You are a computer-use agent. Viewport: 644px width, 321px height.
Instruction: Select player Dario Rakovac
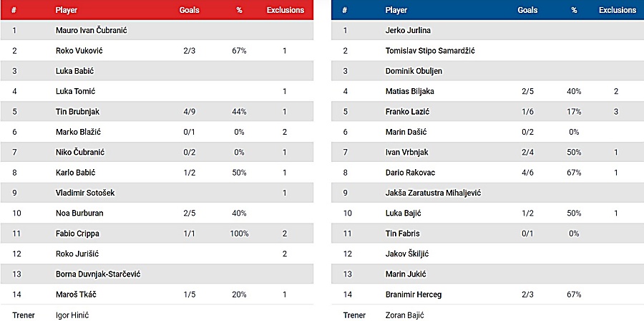[x=410, y=173]
